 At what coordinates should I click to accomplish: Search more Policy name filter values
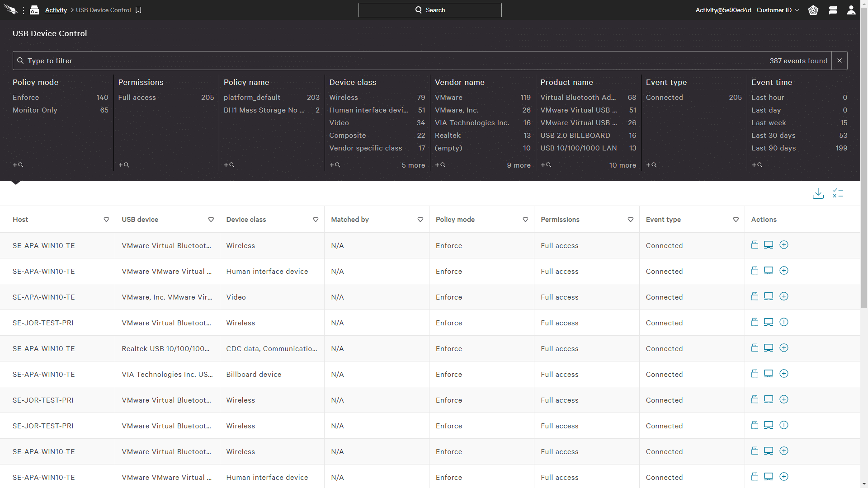pyautogui.click(x=229, y=165)
